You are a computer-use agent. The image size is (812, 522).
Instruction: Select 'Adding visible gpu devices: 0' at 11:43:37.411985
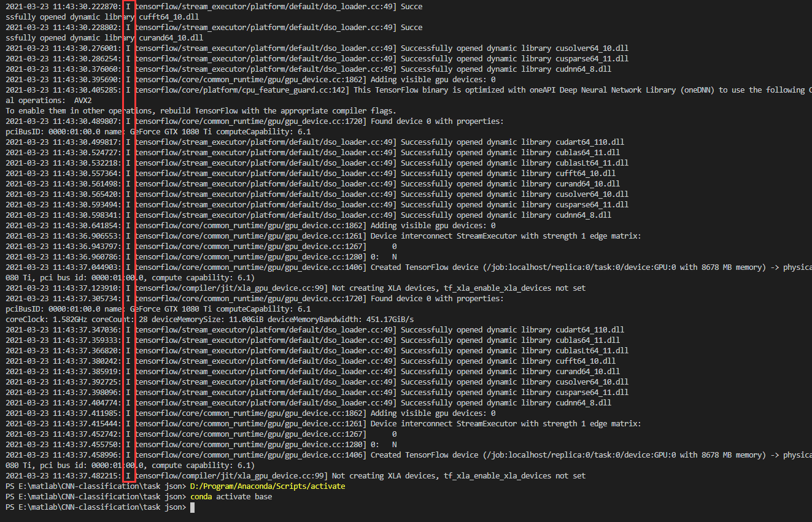(433, 413)
